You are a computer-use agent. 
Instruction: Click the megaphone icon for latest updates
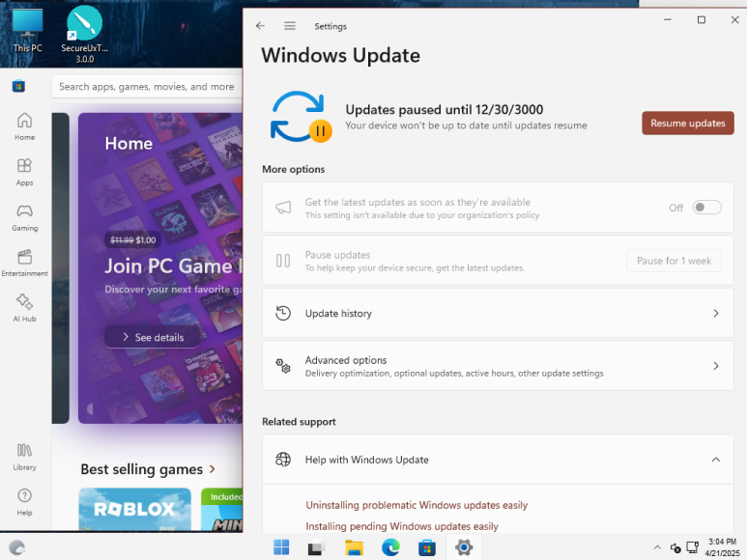tap(283, 208)
